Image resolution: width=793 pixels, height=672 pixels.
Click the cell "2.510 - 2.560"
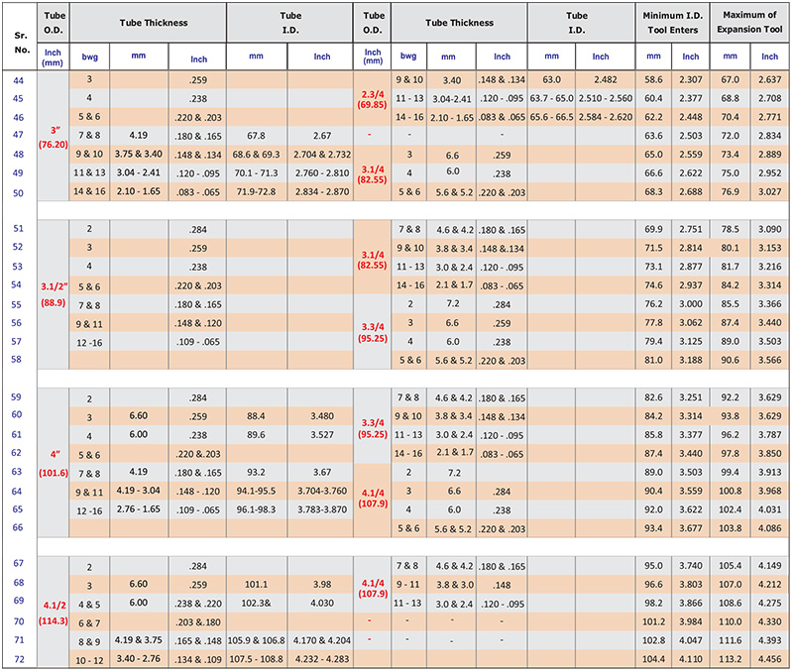tap(606, 98)
